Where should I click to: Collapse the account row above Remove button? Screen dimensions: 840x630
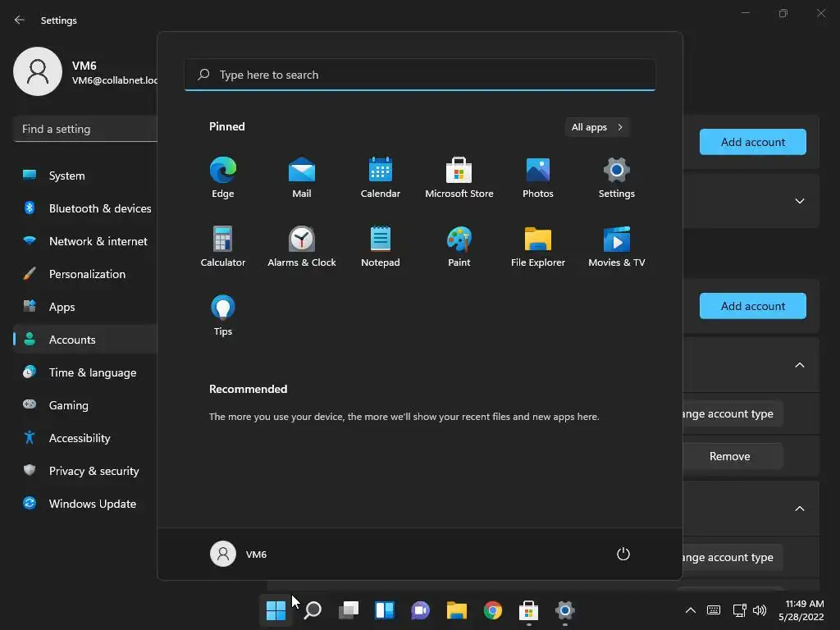pyautogui.click(x=800, y=365)
